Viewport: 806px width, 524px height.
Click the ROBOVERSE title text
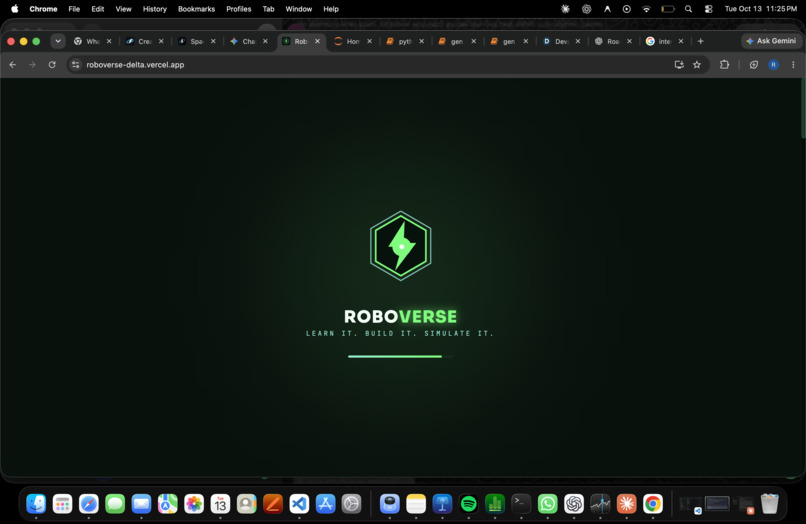[x=400, y=316]
